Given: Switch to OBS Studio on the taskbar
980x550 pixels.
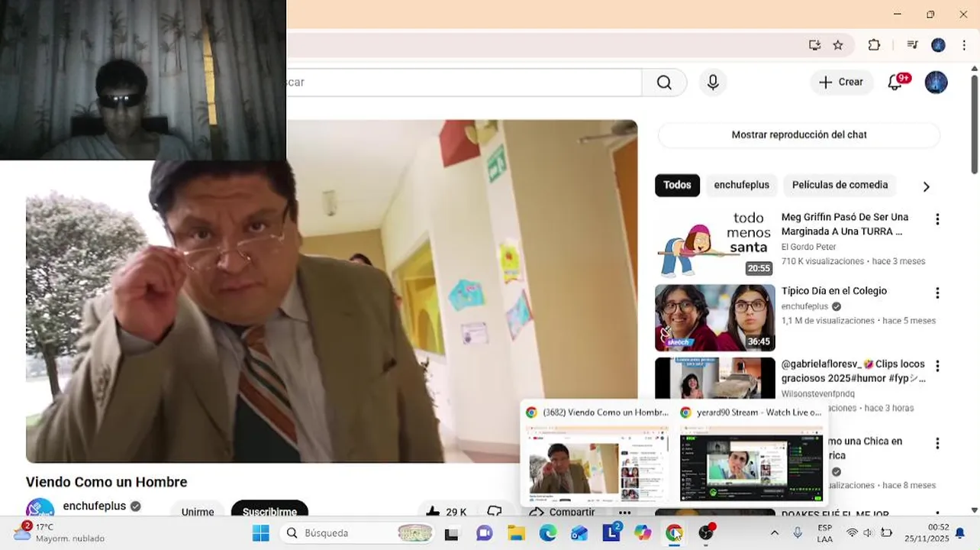Looking at the screenshot, I should click(x=707, y=533).
